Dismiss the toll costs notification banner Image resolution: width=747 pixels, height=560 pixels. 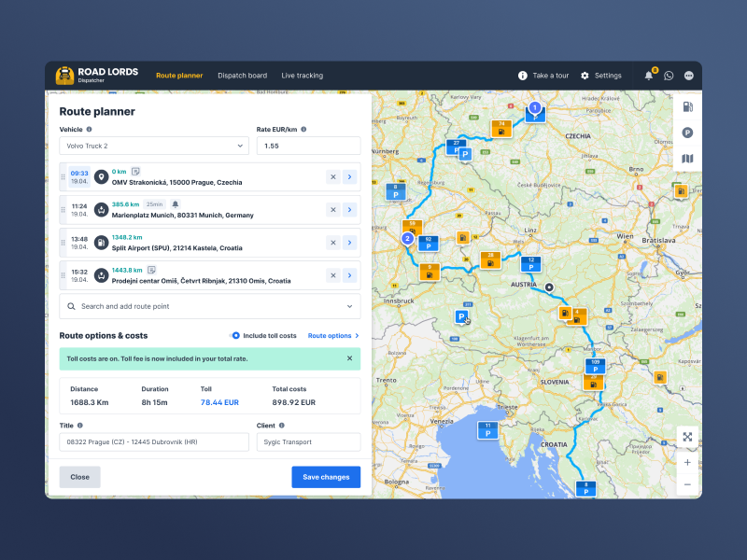tap(349, 358)
